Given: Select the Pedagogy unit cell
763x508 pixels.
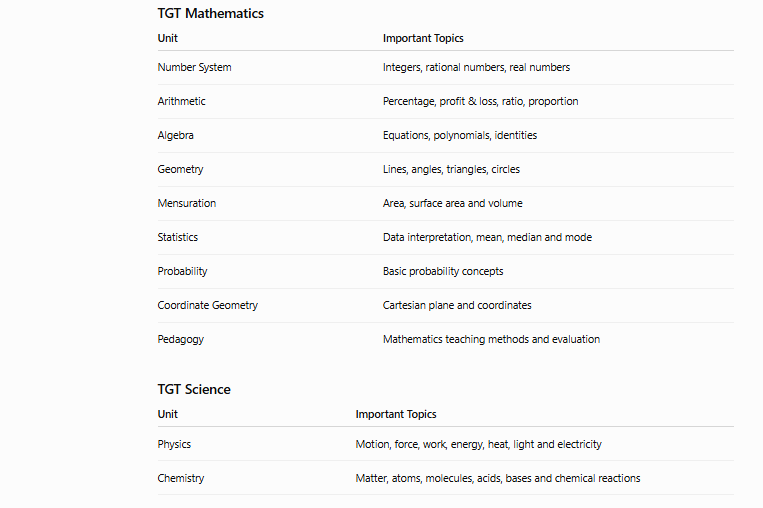Looking at the screenshot, I should pos(181,340).
